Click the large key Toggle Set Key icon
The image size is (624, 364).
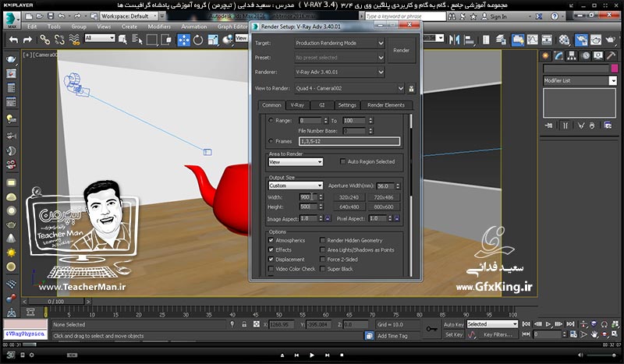[x=432, y=329]
